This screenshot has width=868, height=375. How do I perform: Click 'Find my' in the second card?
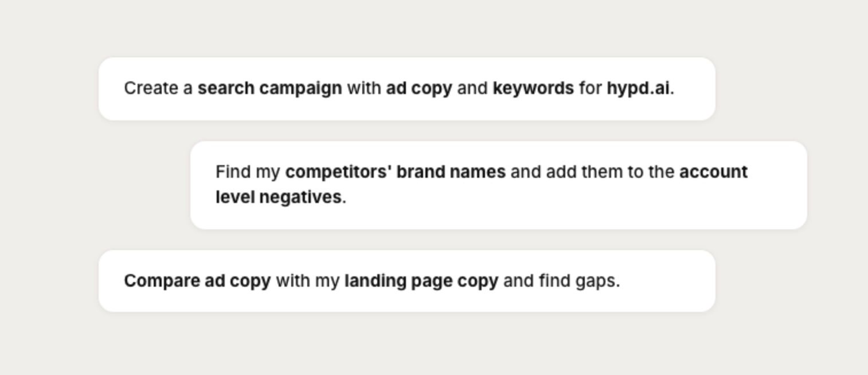tap(248, 172)
